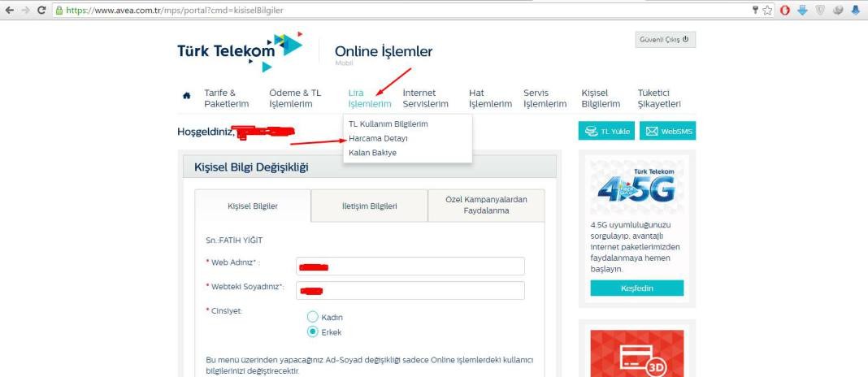Click the TL Yükle button
The height and width of the screenshot is (377, 868).
tap(607, 131)
